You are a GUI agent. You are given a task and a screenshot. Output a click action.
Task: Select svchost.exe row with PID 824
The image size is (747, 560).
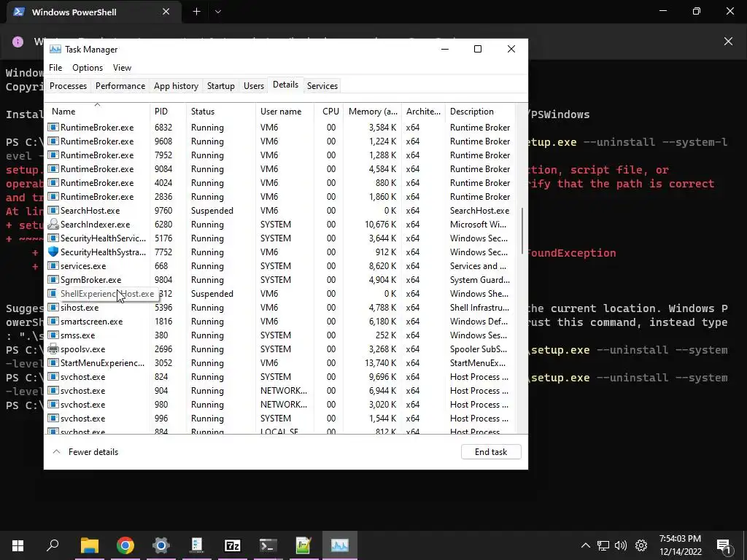click(281, 377)
